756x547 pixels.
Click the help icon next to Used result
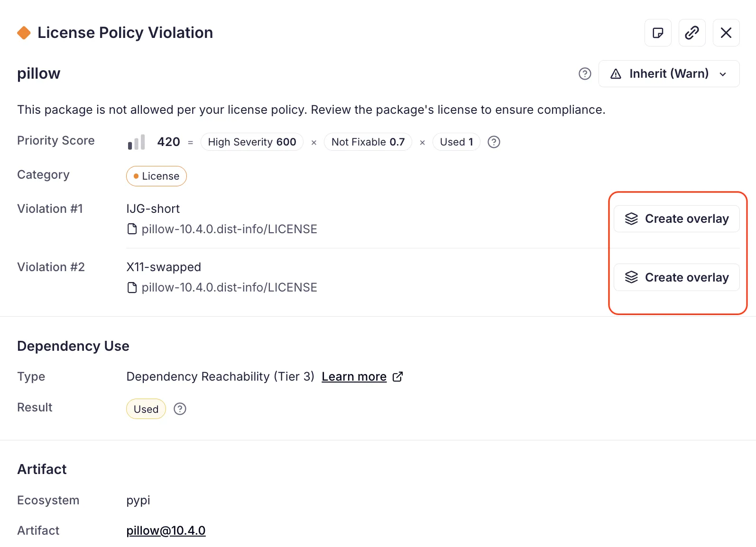(180, 409)
